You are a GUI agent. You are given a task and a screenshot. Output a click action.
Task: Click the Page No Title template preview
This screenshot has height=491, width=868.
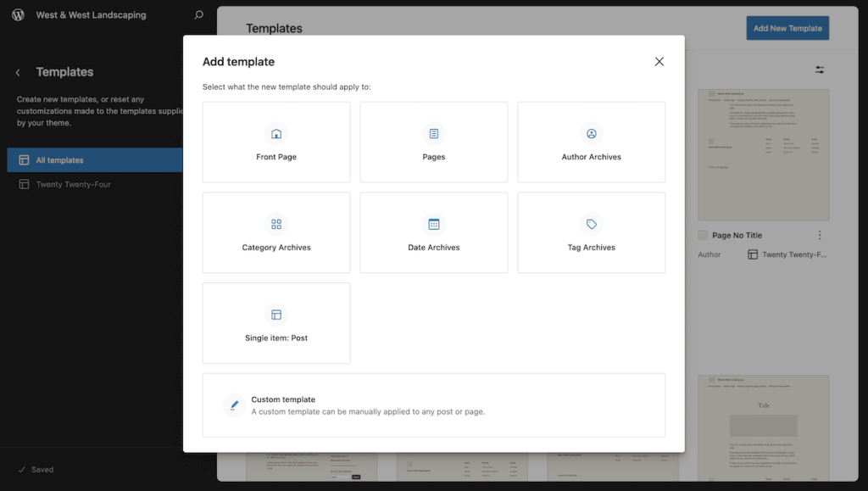coord(763,154)
